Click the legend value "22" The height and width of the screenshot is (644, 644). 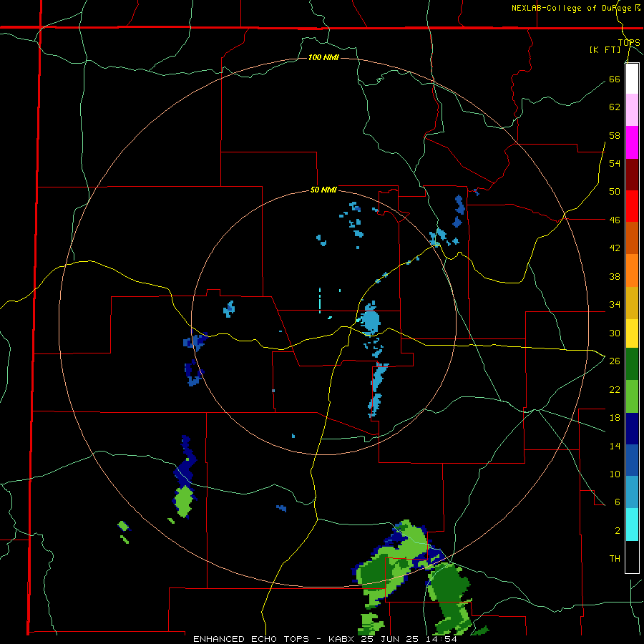tap(615, 390)
